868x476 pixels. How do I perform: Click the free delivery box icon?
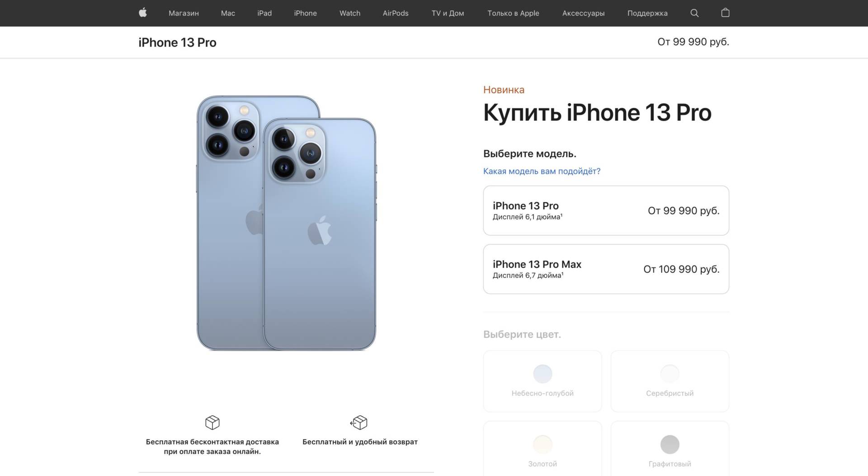tap(212, 423)
